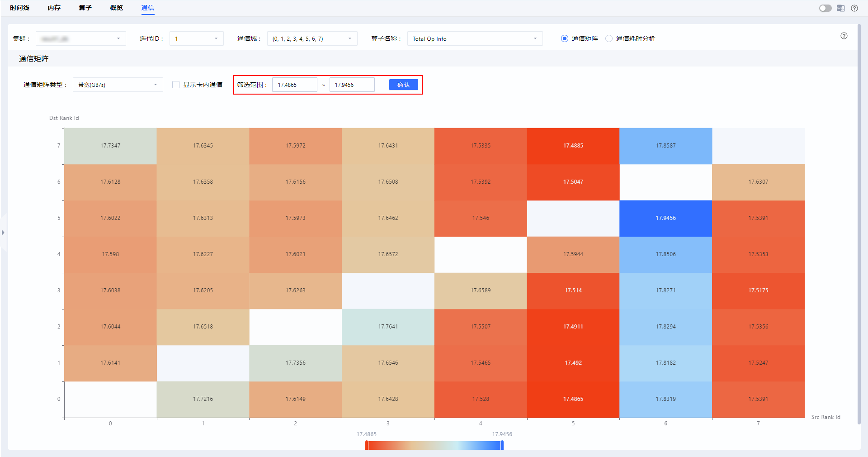Click the vertical page scrollbar

pyautogui.click(x=859, y=224)
